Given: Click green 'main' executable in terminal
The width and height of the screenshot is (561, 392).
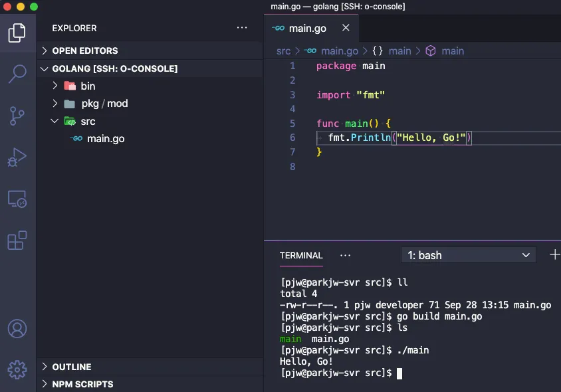Looking at the screenshot, I should (290, 339).
